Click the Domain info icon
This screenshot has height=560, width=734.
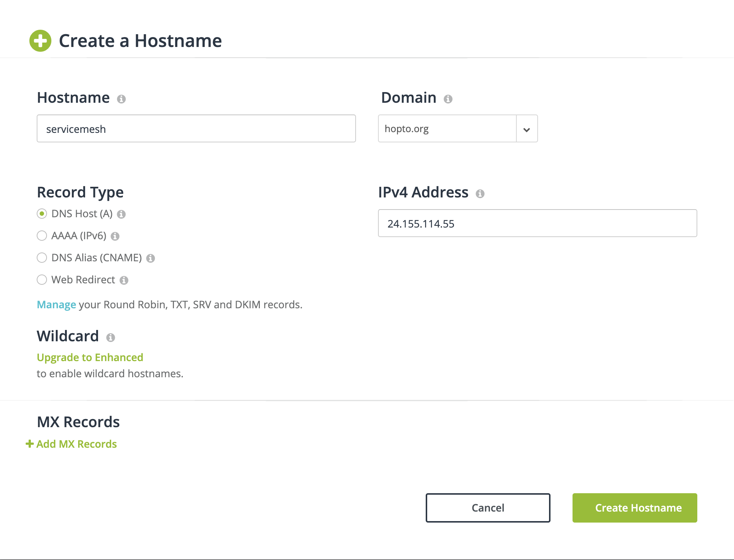(448, 99)
